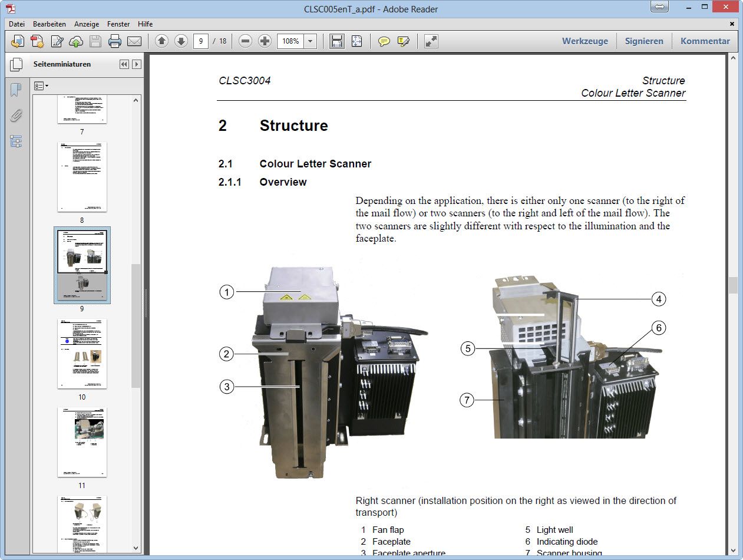Open thumbnail panel options dropdown
Image resolution: width=743 pixels, height=560 pixels.
tap(41, 86)
